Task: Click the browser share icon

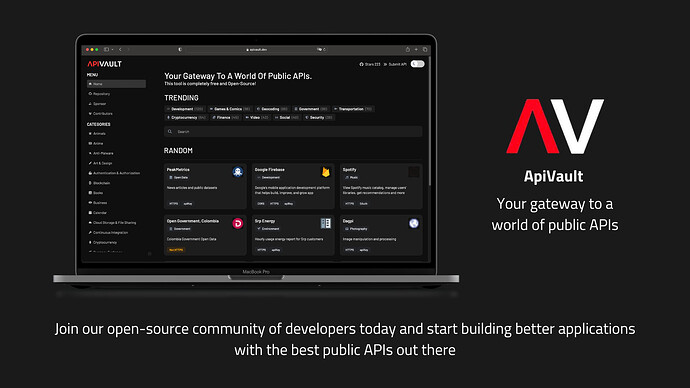Action: point(407,50)
